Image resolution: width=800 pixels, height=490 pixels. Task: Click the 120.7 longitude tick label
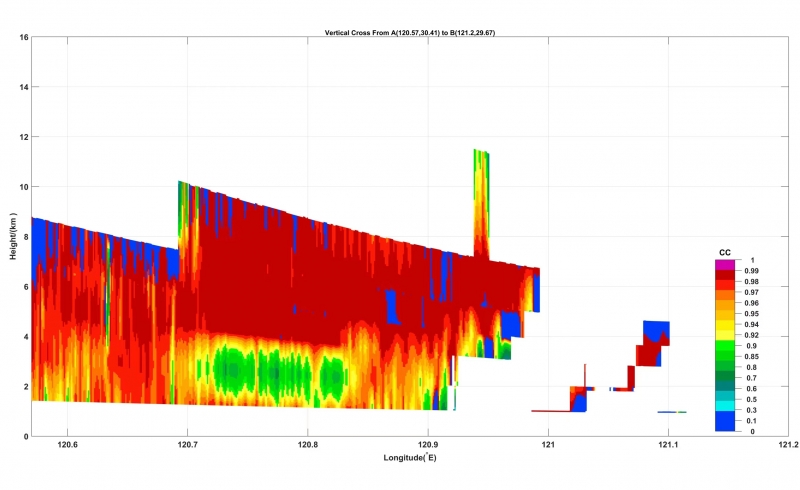[188, 445]
